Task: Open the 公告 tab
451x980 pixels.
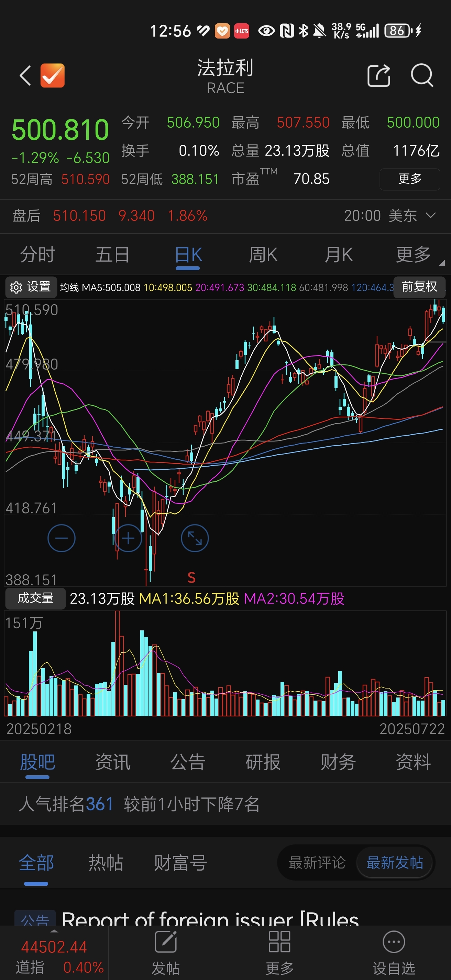Action: [x=188, y=762]
